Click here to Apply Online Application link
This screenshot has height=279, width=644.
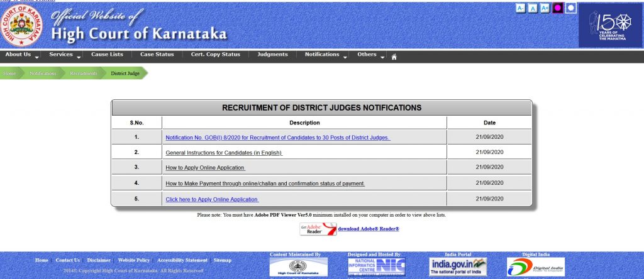click(x=212, y=199)
